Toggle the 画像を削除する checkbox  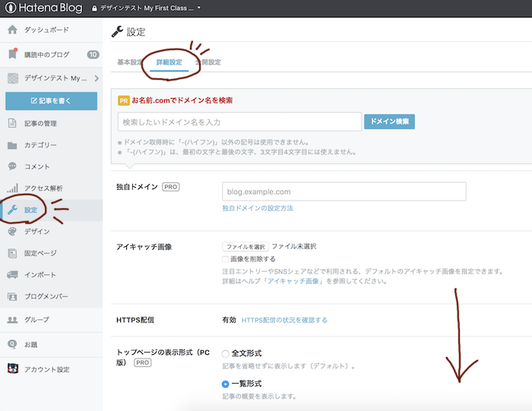225,259
